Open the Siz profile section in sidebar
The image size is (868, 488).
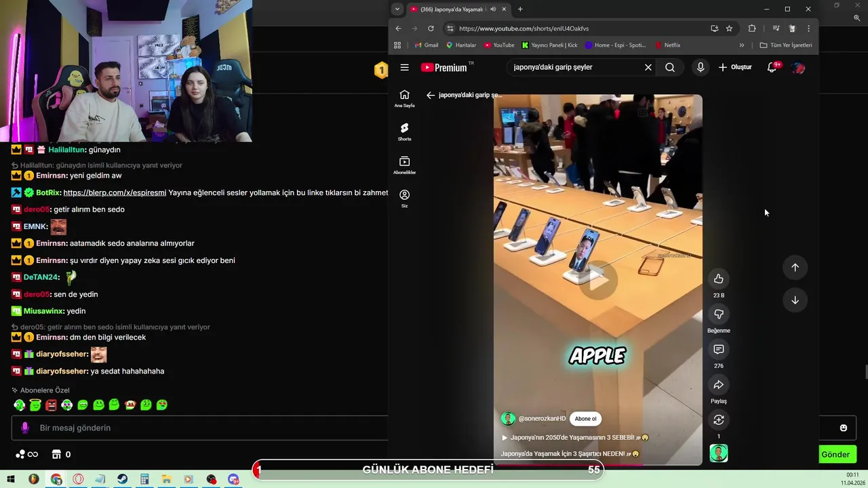(404, 199)
